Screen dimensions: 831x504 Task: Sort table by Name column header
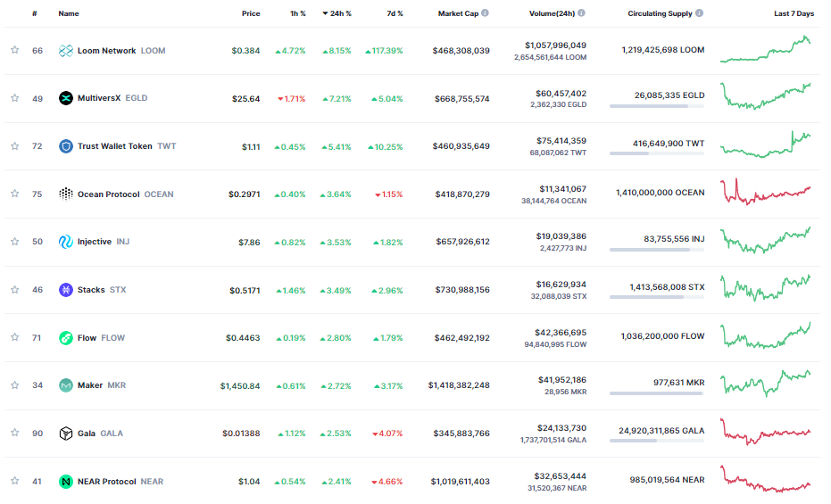point(69,13)
